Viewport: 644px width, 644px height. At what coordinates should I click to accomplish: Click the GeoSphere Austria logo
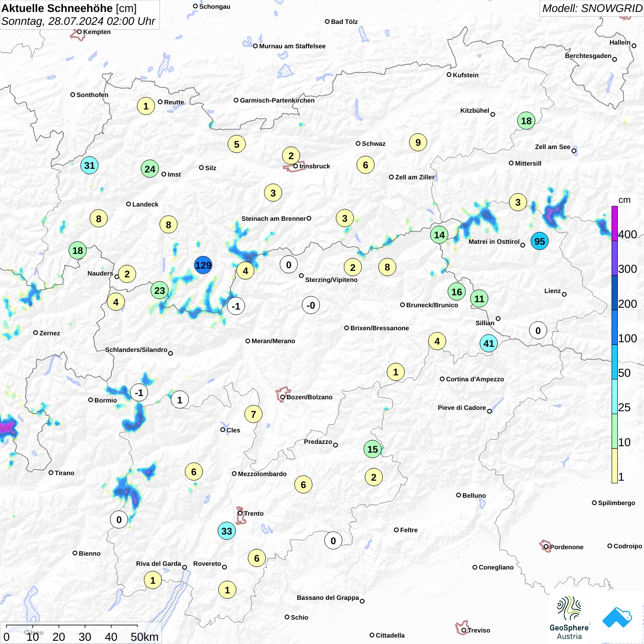tap(569, 618)
